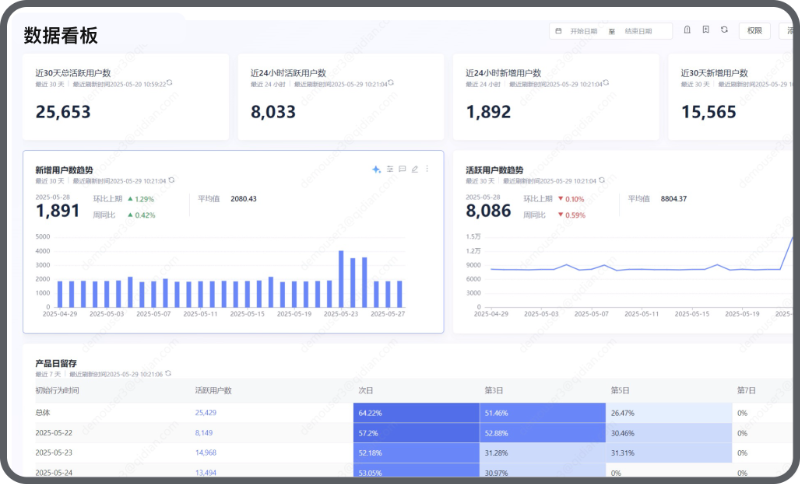
Task: Open the 8,149 link for 2025-05-22
Action: [x=204, y=432]
